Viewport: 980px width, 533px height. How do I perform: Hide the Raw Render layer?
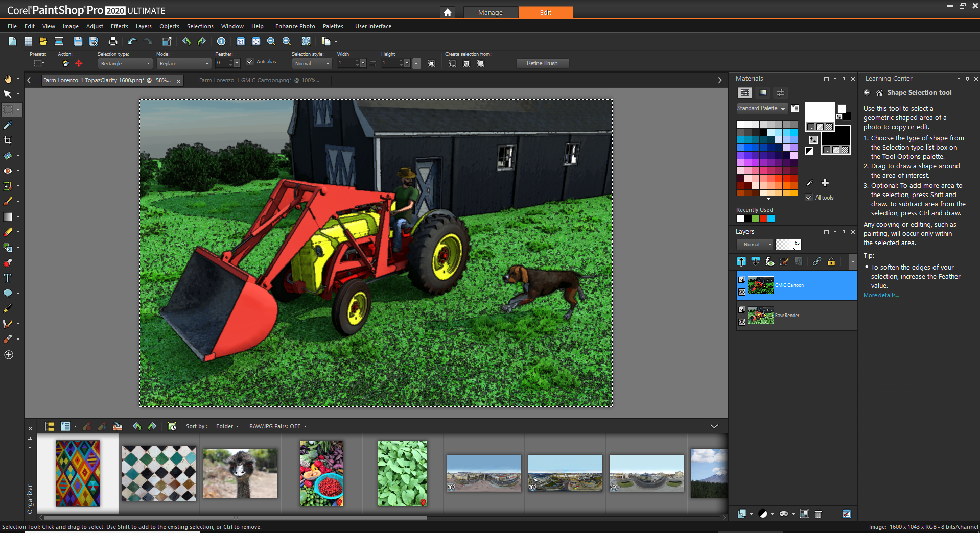coord(742,322)
